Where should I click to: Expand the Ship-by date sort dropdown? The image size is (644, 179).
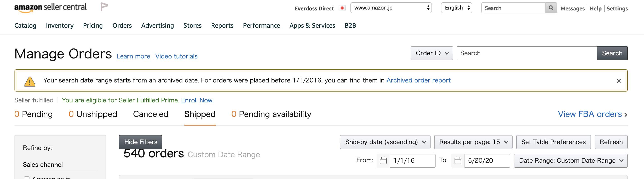(385, 142)
